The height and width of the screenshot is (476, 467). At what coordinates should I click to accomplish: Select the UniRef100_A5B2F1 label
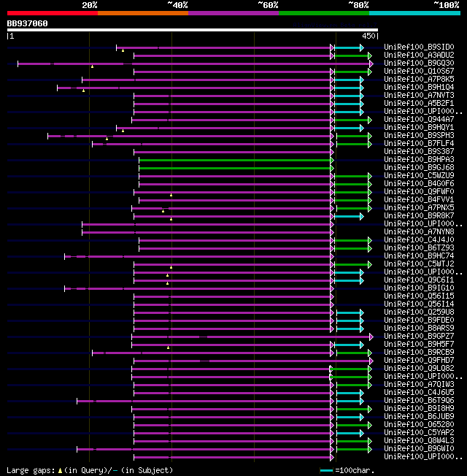419,103
